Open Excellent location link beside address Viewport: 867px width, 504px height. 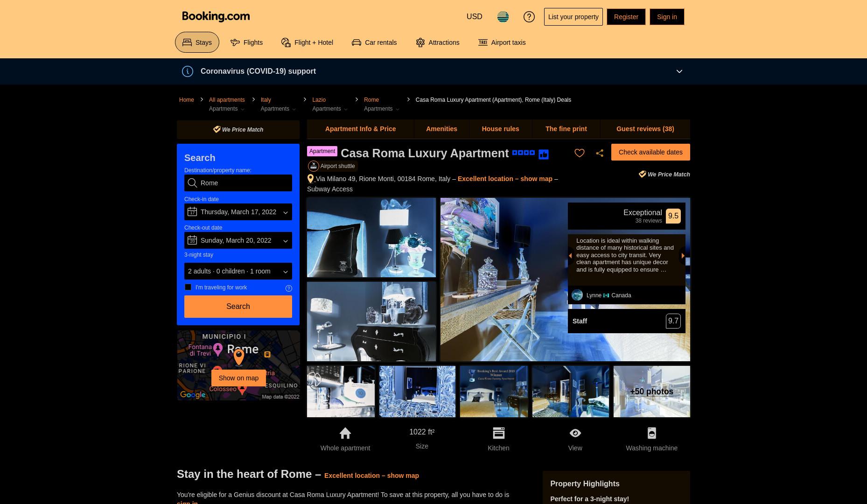(505, 179)
